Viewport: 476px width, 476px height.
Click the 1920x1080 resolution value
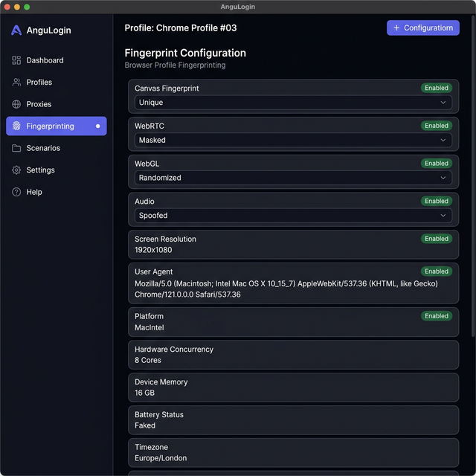coord(153,250)
